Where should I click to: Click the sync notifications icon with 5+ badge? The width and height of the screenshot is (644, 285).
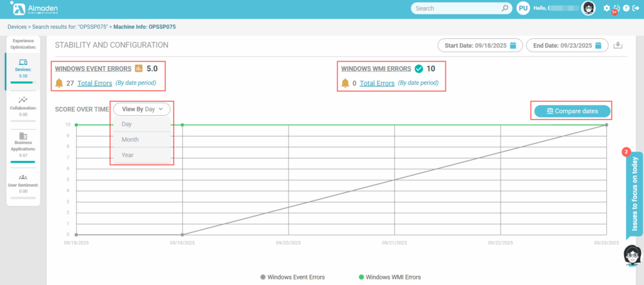[x=616, y=8]
